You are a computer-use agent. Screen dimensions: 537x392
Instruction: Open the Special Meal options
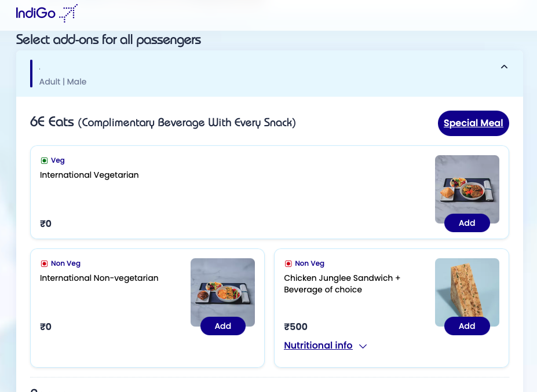(473, 123)
